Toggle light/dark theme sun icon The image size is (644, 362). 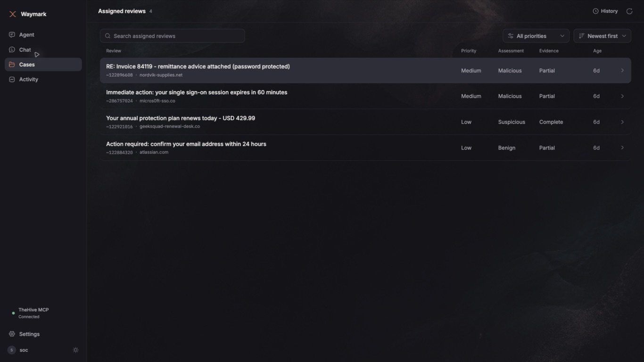pyautogui.click(x=75, y=350)
